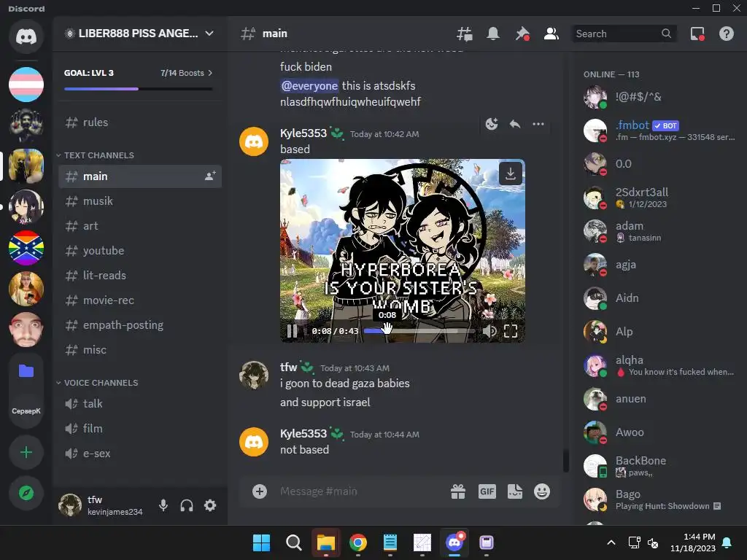
Task: Open Chrome from the taskbar
Action: tap(357, 542)
